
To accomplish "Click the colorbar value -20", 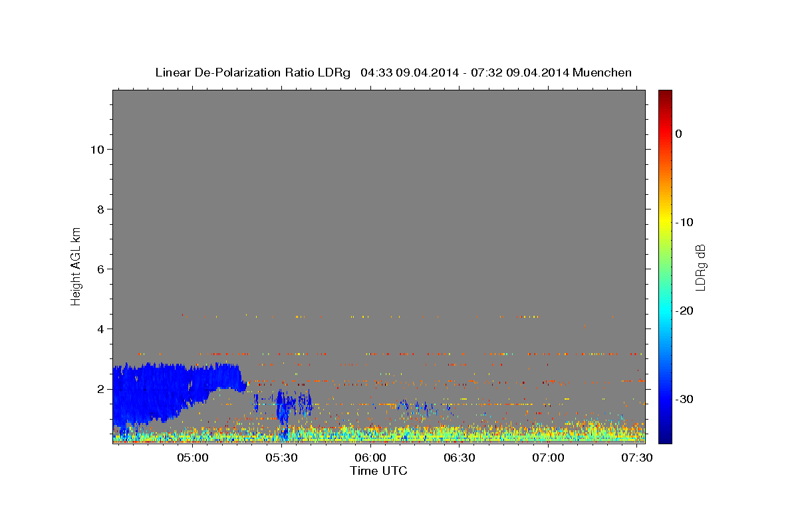I will 685,311.
